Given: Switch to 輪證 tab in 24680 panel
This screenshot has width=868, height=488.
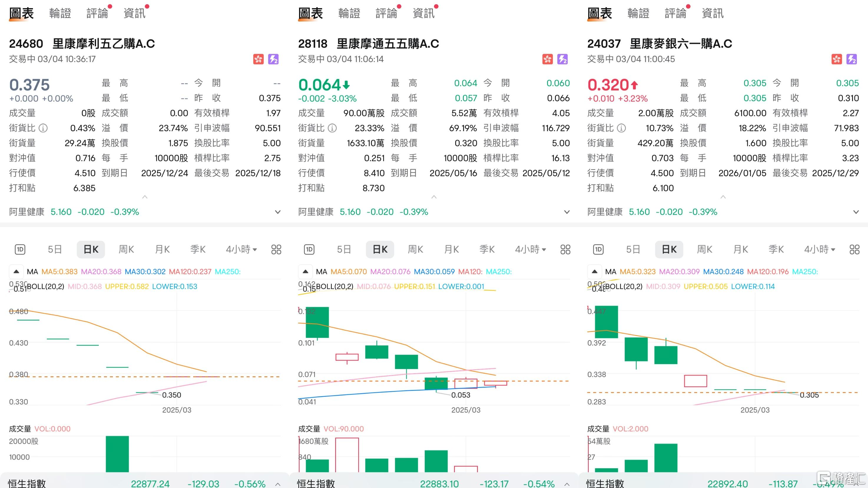Looking at the screenshot, I should click(x=60, y=14).
